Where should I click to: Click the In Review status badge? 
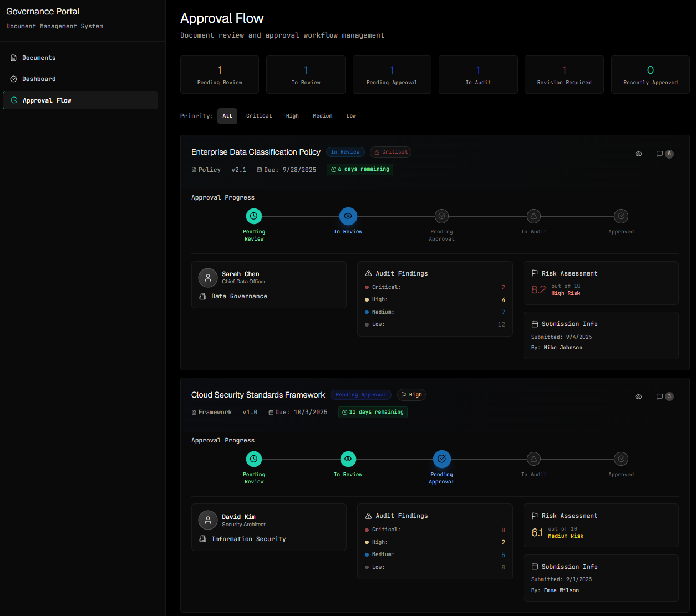pyautogui.click(x=346, y=152)
